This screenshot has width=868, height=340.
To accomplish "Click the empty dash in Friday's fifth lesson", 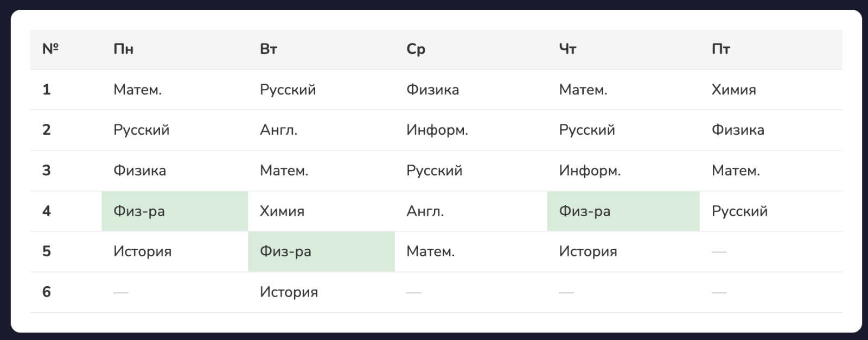I will [719, 252].
